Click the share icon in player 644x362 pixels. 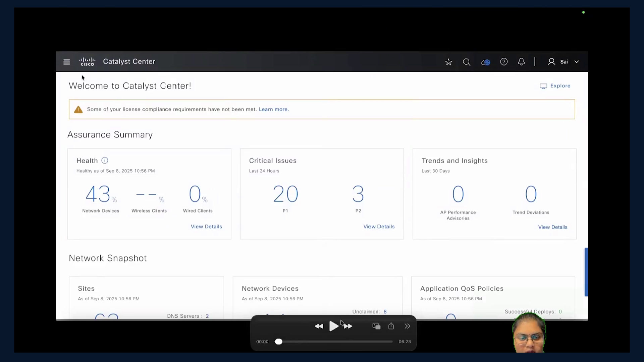click(391, 326)
